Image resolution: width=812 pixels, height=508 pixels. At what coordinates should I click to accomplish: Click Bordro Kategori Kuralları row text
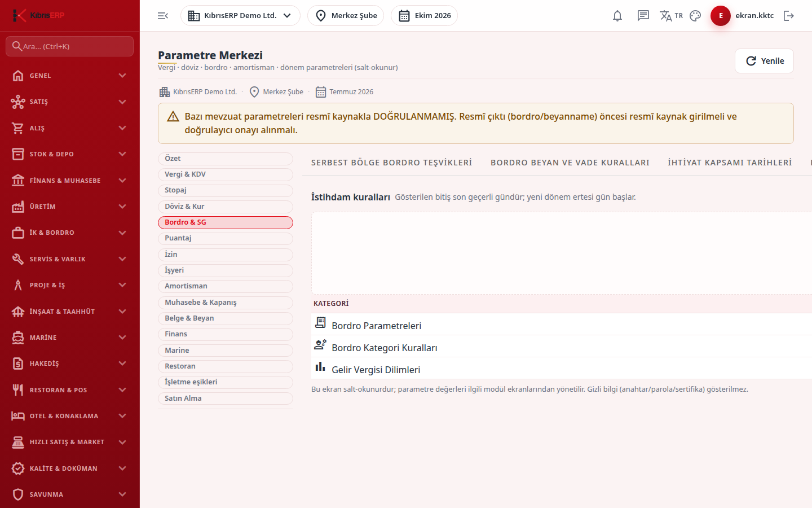click(385, 348)
